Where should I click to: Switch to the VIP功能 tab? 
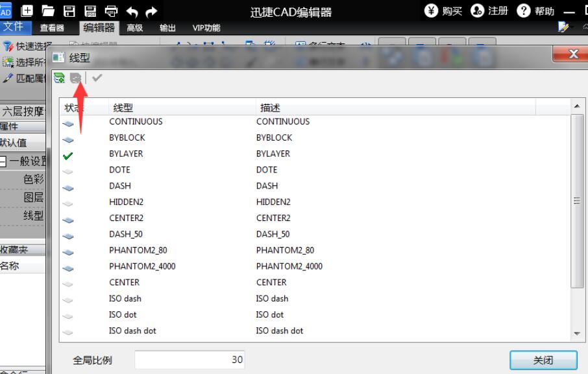[x=206, y=28]
